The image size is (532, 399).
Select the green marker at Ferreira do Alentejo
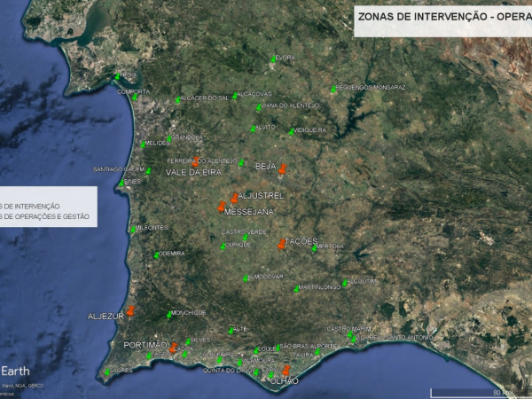tap(241, 163)
